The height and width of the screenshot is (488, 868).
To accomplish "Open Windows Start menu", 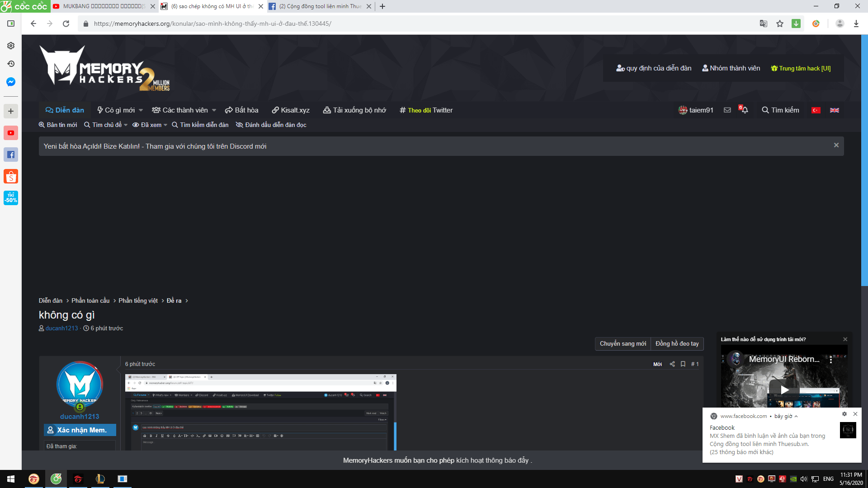I will click(11, 479).
